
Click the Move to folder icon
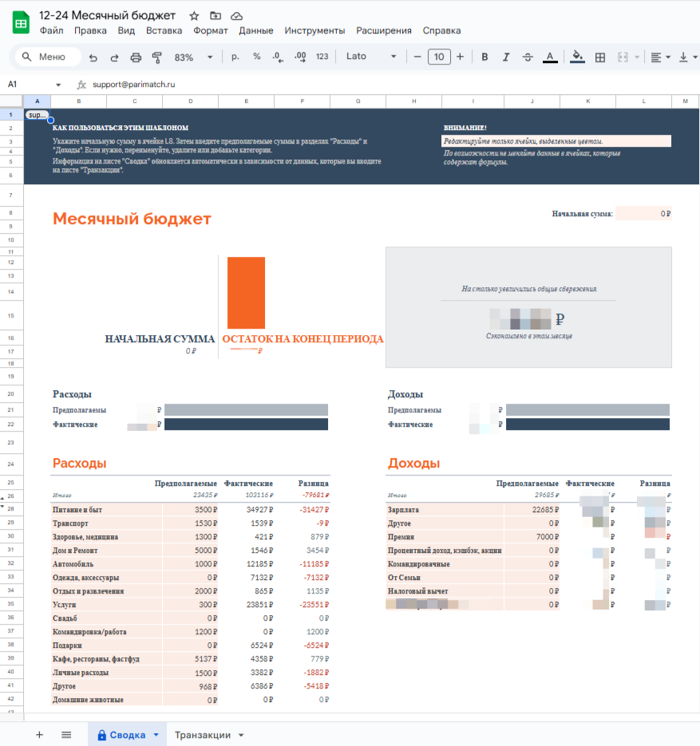216,16
